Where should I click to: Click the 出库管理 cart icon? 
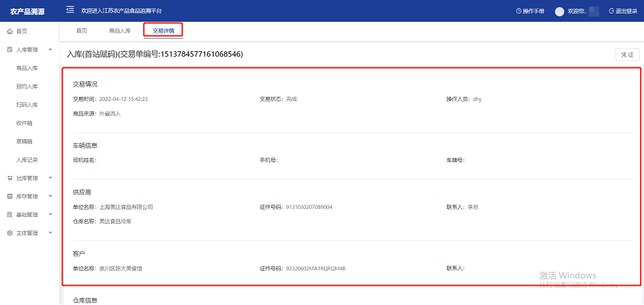(x=10, y=178)
